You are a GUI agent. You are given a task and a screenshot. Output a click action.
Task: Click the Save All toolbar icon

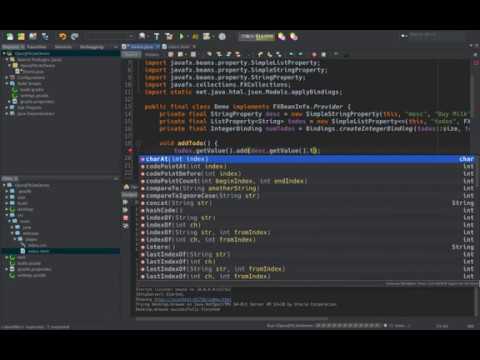coord(45,36)
